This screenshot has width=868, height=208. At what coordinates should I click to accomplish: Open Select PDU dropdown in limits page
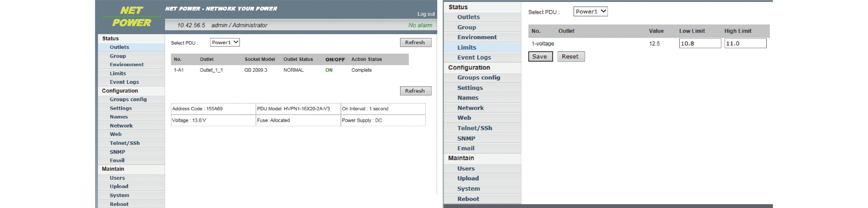tap(590, 12)
